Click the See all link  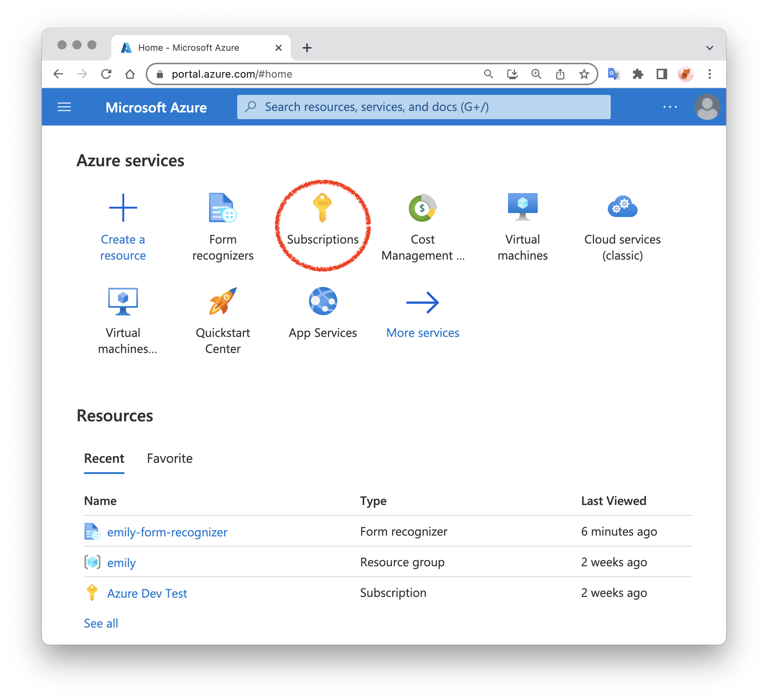(x=101, y=623)
